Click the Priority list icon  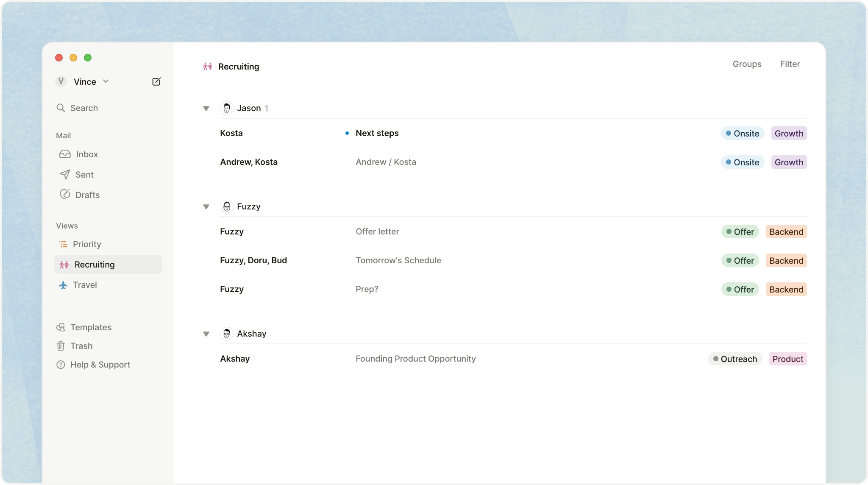pos(64,244)
